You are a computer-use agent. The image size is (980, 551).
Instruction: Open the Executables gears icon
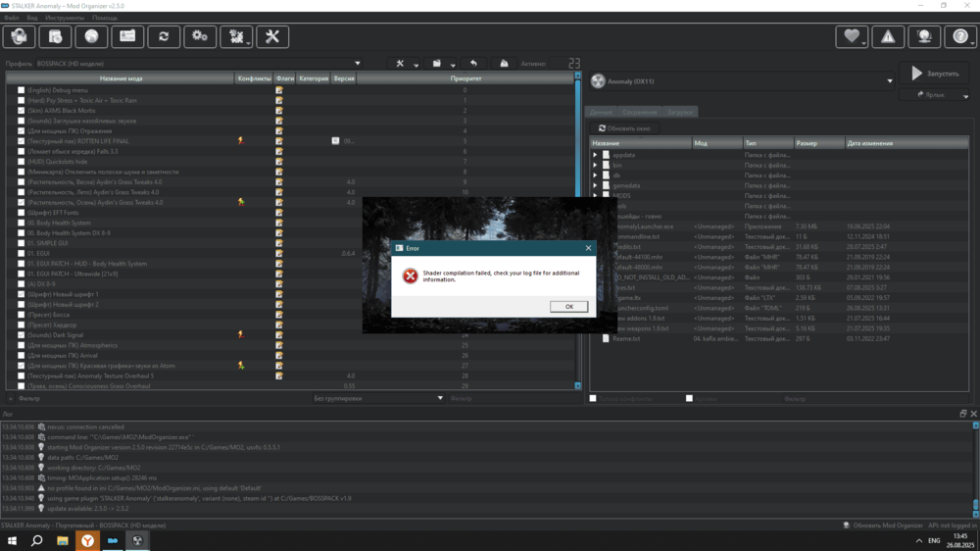pos(200,37)
